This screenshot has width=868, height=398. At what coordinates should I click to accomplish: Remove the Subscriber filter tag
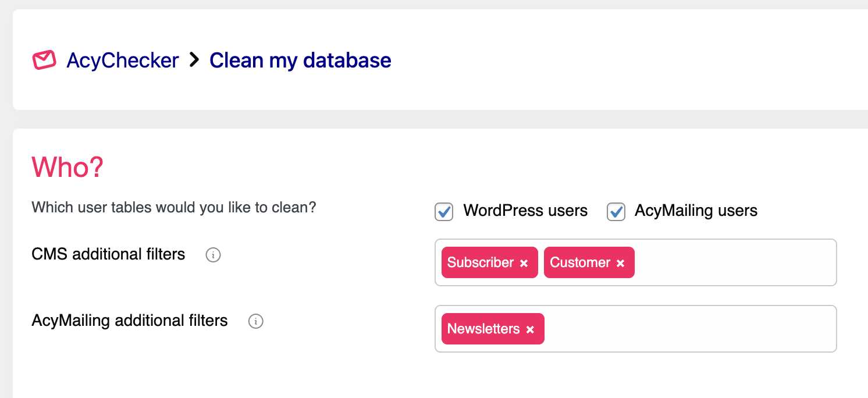click(524, 263)
